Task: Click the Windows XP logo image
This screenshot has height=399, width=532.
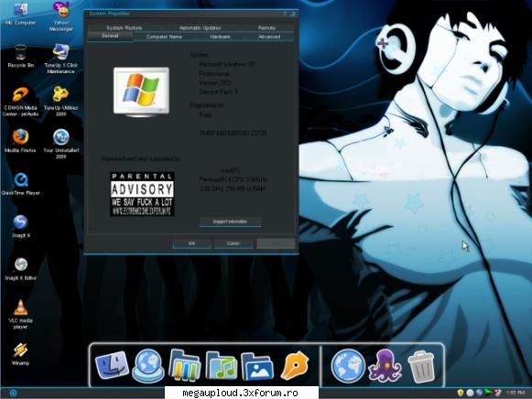Action: 142,92
